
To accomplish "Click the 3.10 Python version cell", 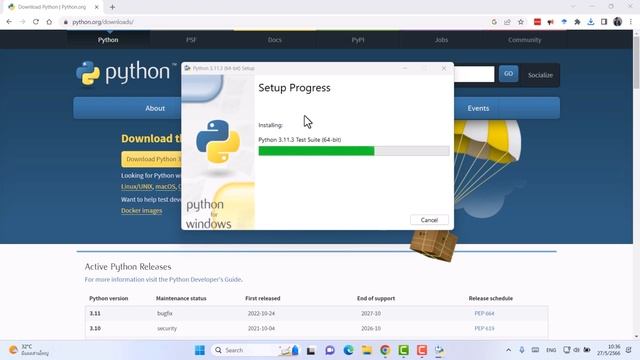I will pyautogui.click(x=95, y=328).
